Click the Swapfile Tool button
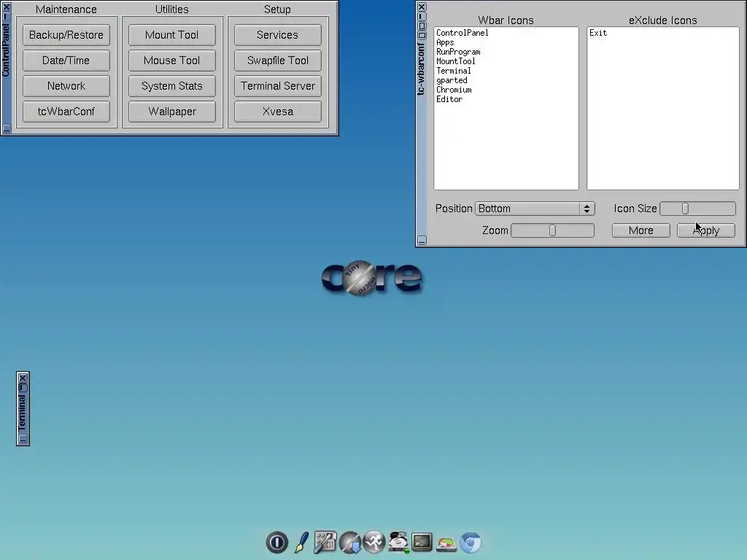Image resolution: width=747 pixels, height=560 pixels. coord(278,61)
